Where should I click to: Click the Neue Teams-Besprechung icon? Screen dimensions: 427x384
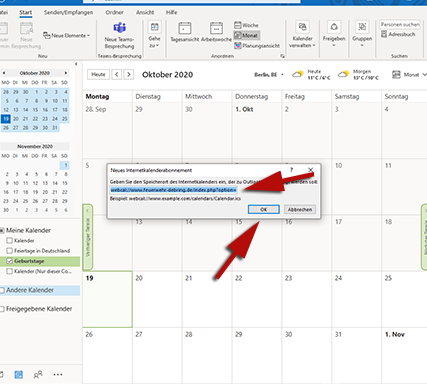coord(119,28)
